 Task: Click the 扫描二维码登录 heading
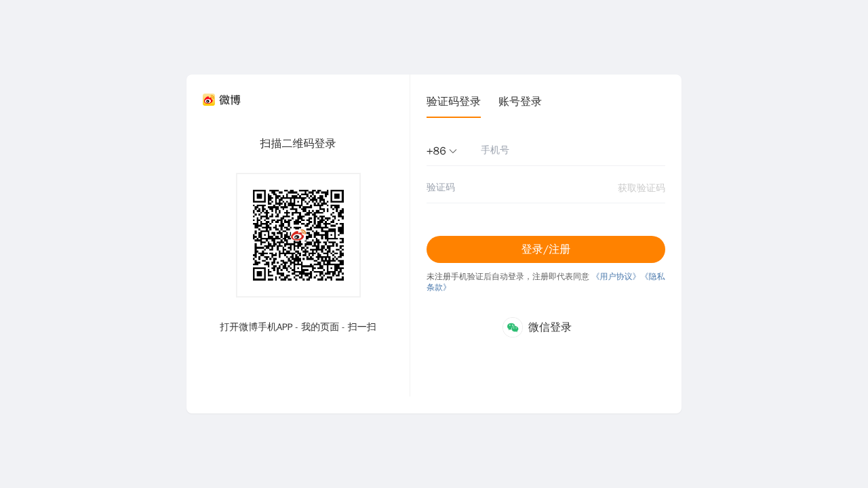pyautogui.click(x=298, y=144)
